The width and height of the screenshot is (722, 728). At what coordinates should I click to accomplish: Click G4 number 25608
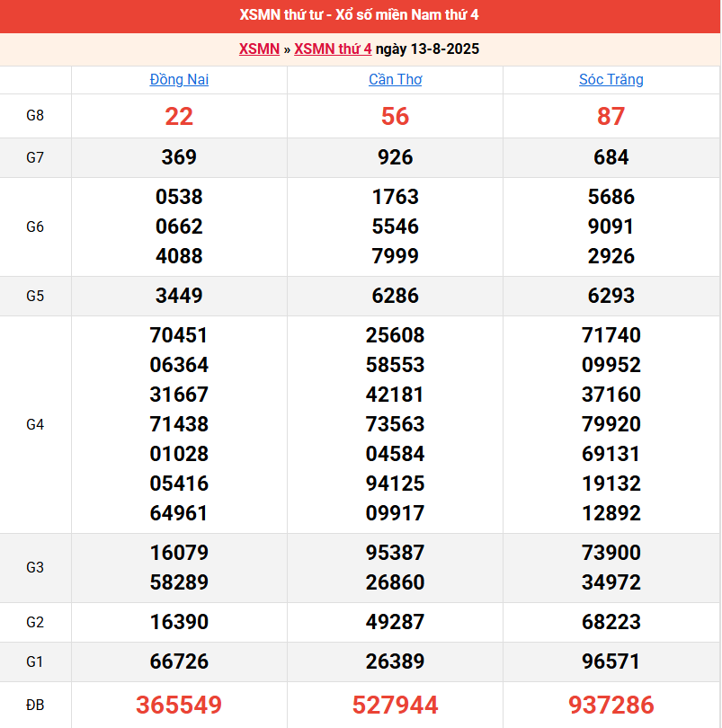395,335
